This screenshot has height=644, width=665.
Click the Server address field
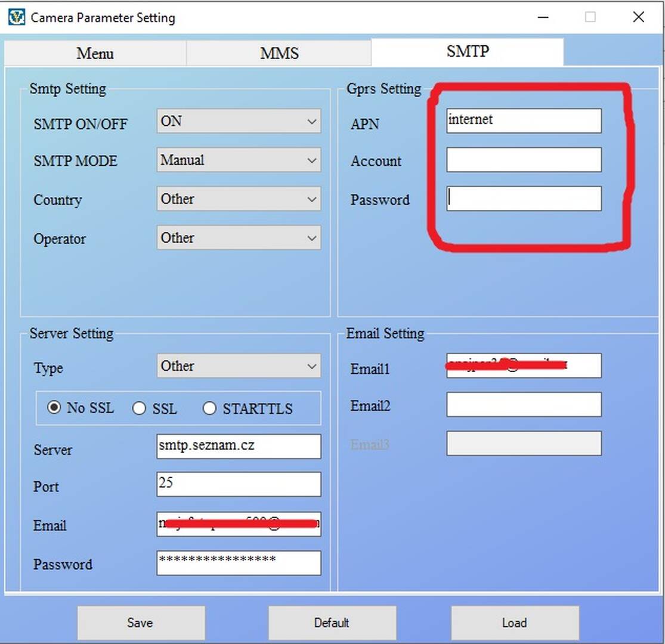click(239, 446)
